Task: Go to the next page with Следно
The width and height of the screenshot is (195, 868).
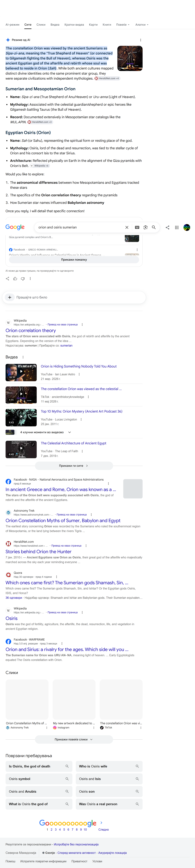Action: point(104,830)
